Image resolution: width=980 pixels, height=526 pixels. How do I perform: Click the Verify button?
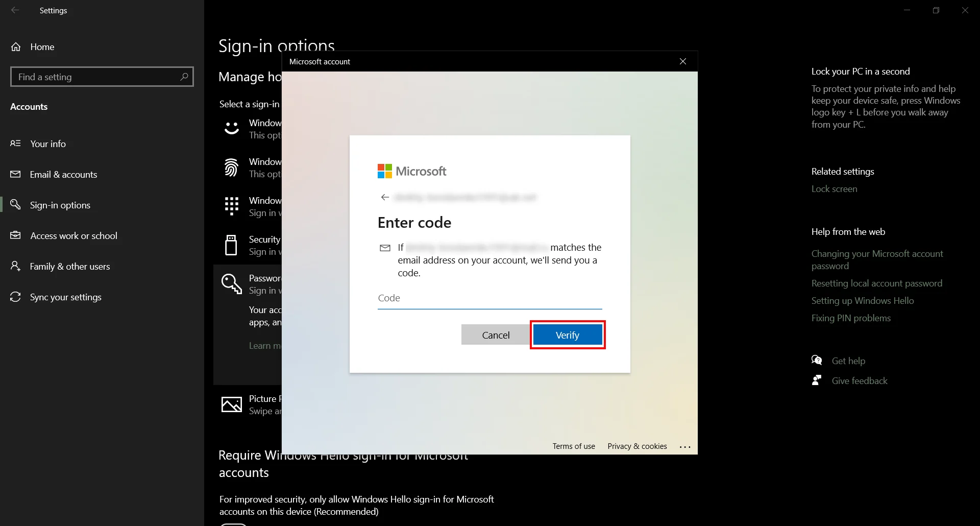coord(567,335)
